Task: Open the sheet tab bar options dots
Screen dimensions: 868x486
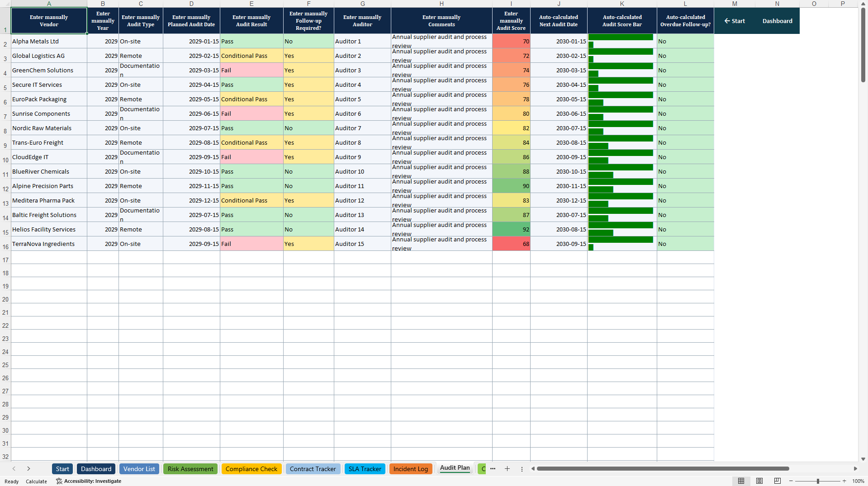Action: coord(522,469)
